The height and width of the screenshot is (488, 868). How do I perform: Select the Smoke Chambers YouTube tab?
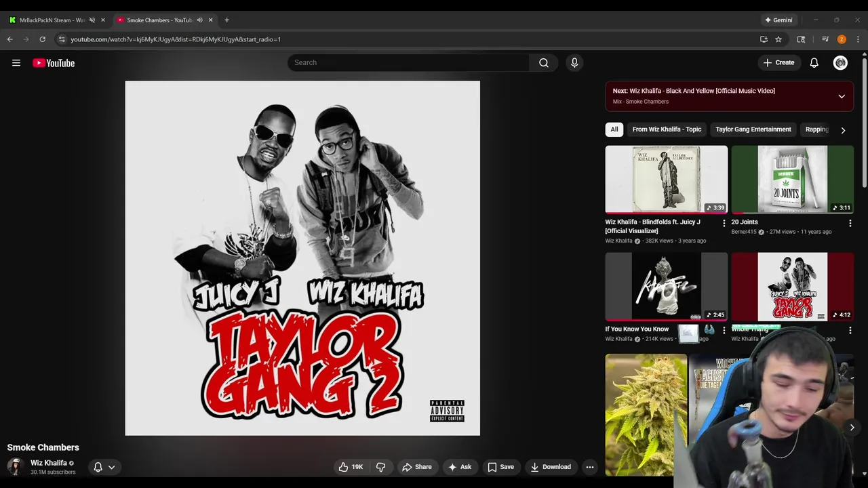click(161, 20)
